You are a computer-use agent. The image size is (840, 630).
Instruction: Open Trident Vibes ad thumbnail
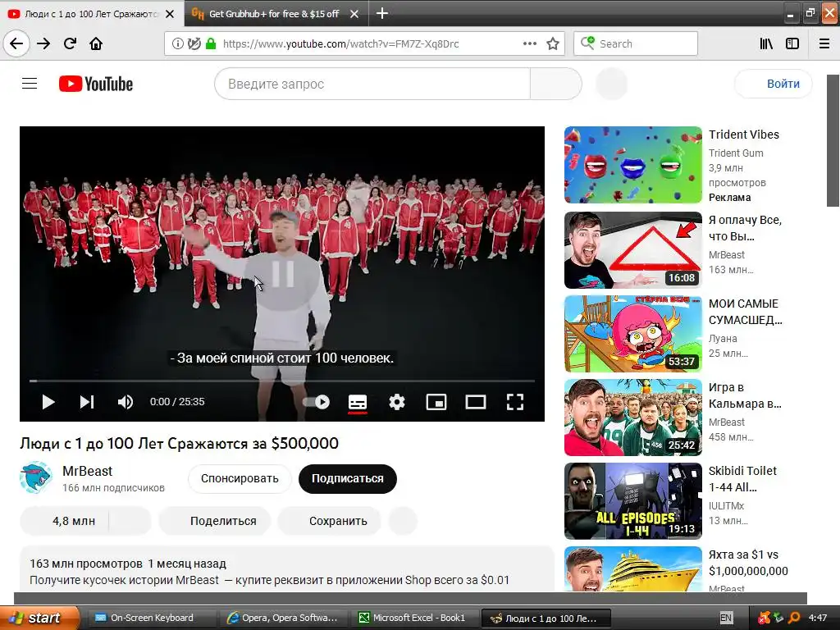[632, 164]
